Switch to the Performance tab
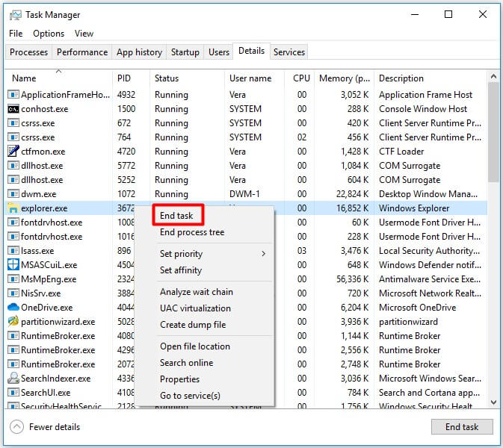This screenshot has width=503, height=448. point(82,52)
